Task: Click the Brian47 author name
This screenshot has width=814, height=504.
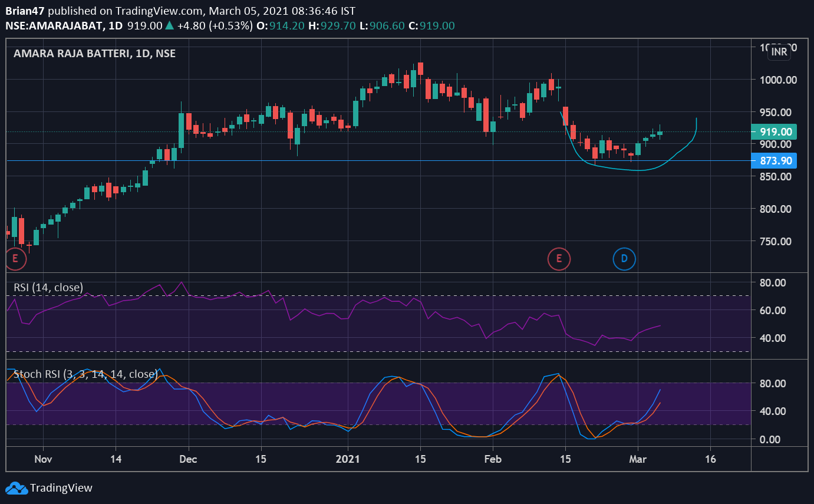Action: [25, 11]
